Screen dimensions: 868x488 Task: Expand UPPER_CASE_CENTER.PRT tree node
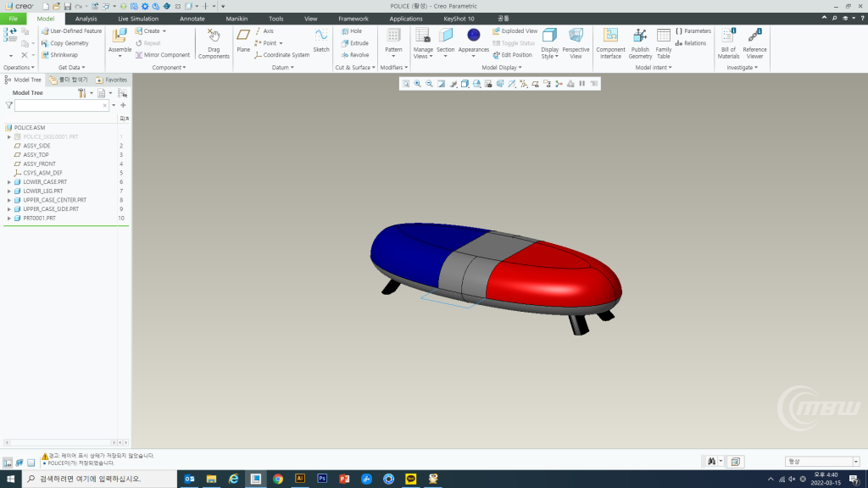pos(8,200)
